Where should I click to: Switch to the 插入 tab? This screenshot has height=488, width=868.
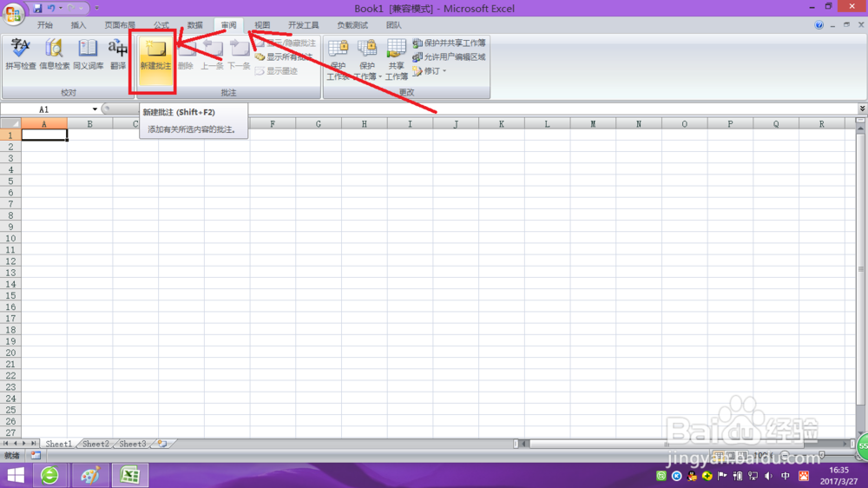click(x=79, y=25)
